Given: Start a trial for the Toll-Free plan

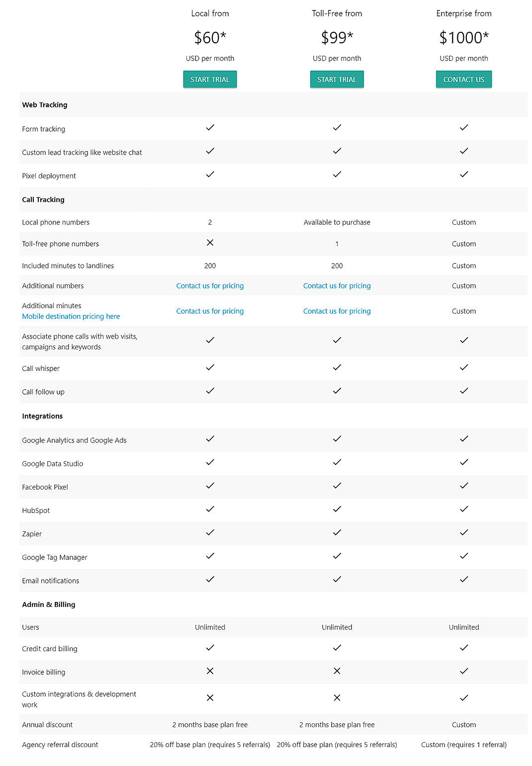Looking at the screenshot, I should click(x=337, y=79).
